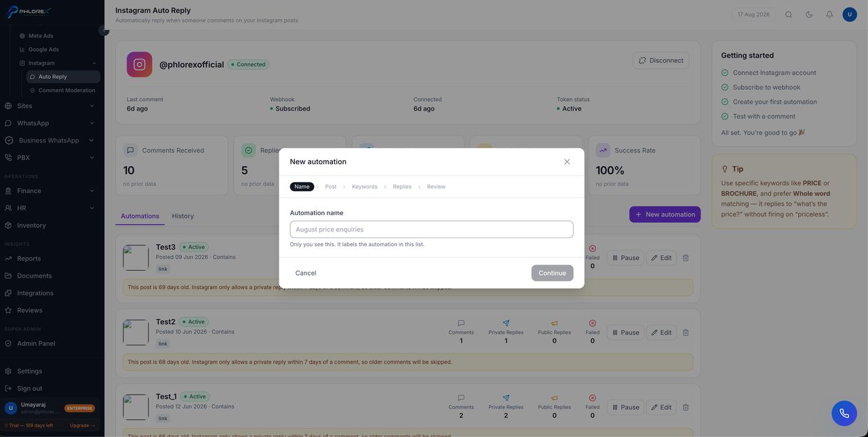Screen dimensions: 868x437
Task: Click Continue in the dialog
Action: [x=553, y=273]
